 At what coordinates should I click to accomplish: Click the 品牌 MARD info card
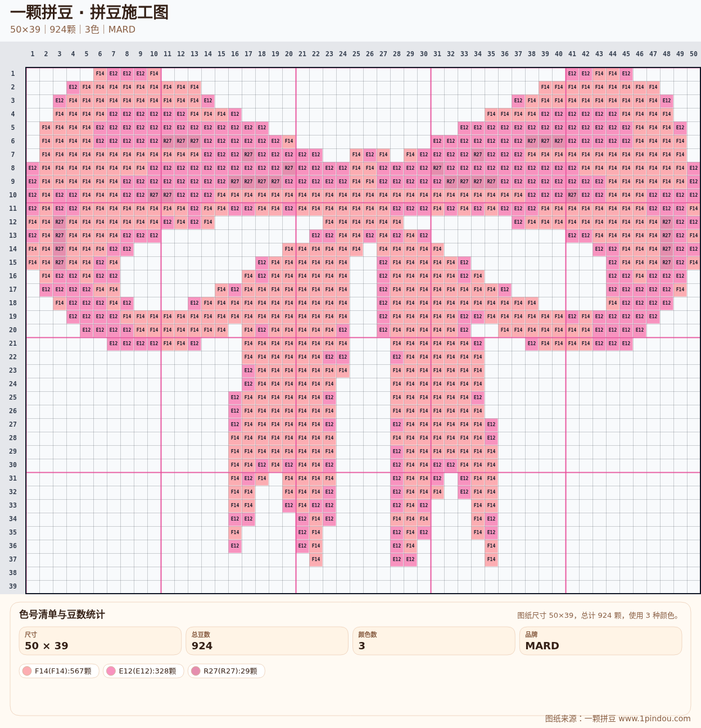600,641
